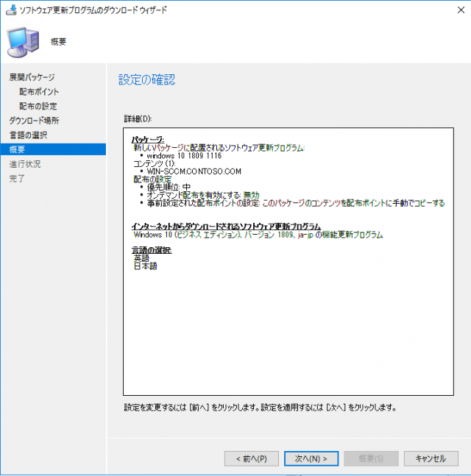Click the highlighted 概要 step in the sidebar
This screenshot has width=471, height=476.
coord(17,149)
